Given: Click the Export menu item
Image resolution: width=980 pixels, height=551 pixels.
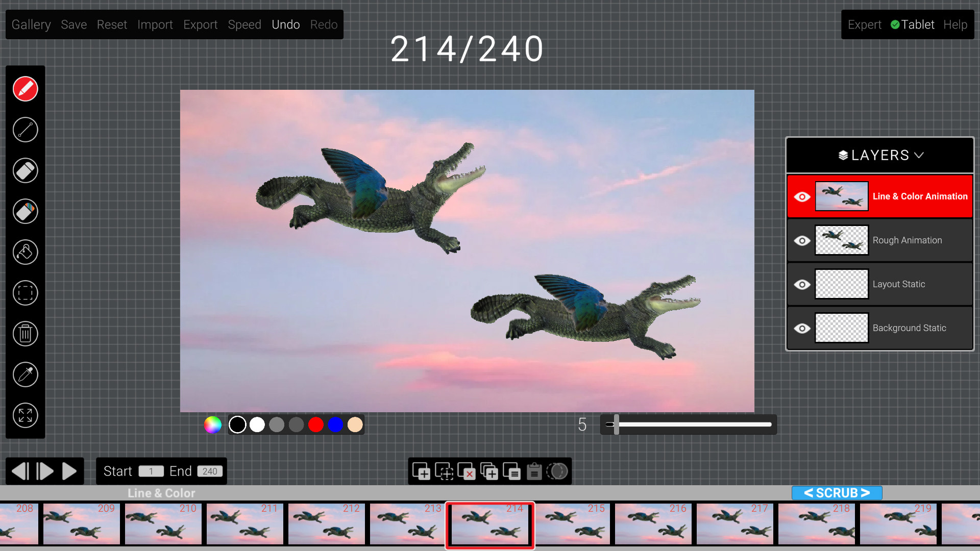Looking at the screenshot, I should point(199,24).
